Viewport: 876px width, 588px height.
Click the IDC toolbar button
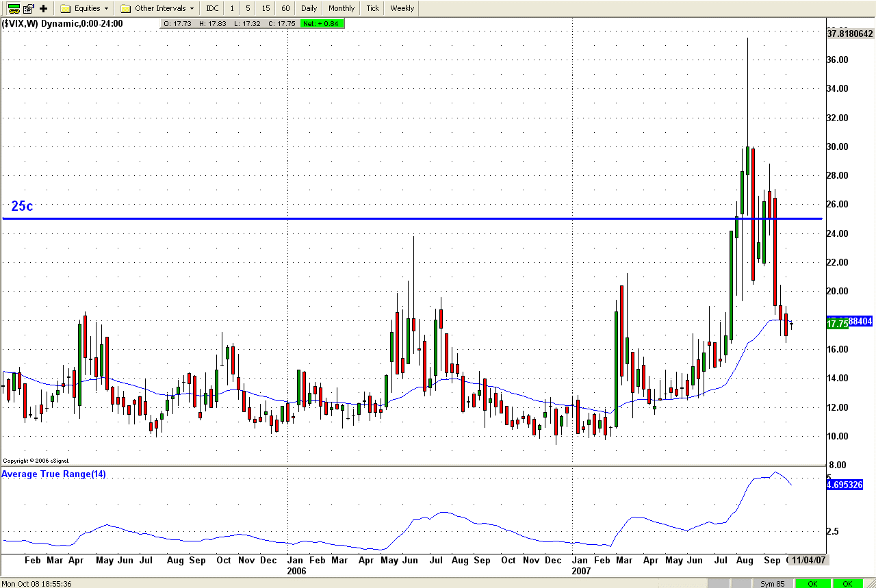(213, 8)
